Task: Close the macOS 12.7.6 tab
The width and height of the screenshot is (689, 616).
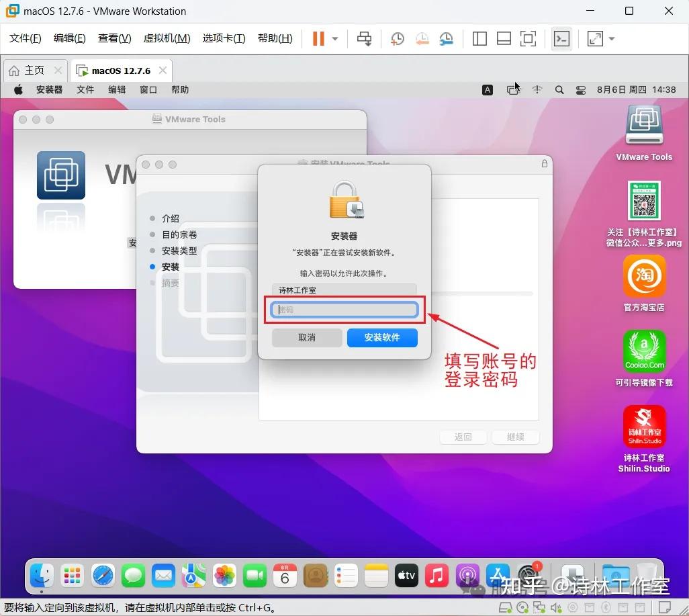Action: pos(163,71)
